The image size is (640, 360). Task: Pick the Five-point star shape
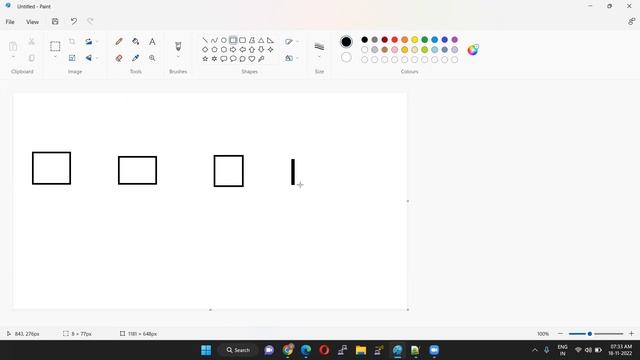(x=205, y=59)
